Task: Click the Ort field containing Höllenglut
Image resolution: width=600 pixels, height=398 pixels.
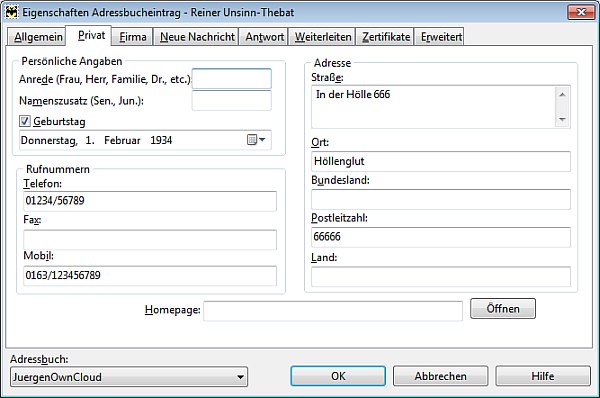Action: click(441, 161)
